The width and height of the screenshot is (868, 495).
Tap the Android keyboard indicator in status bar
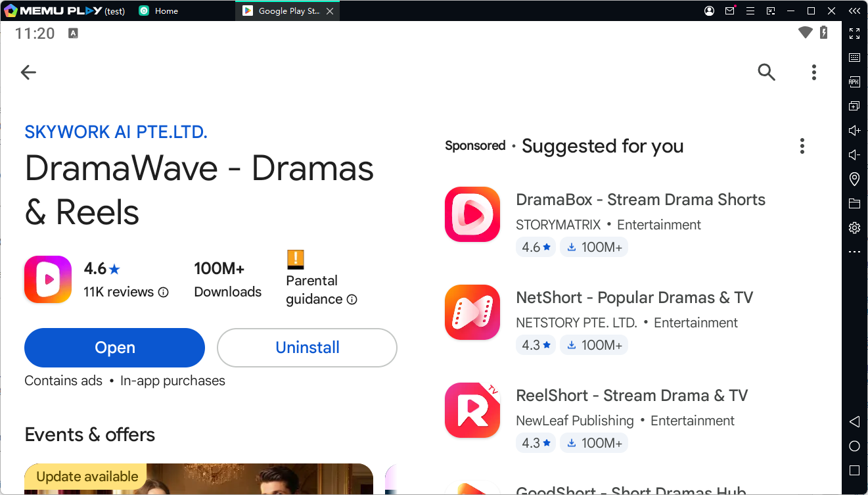pos(73,33)
